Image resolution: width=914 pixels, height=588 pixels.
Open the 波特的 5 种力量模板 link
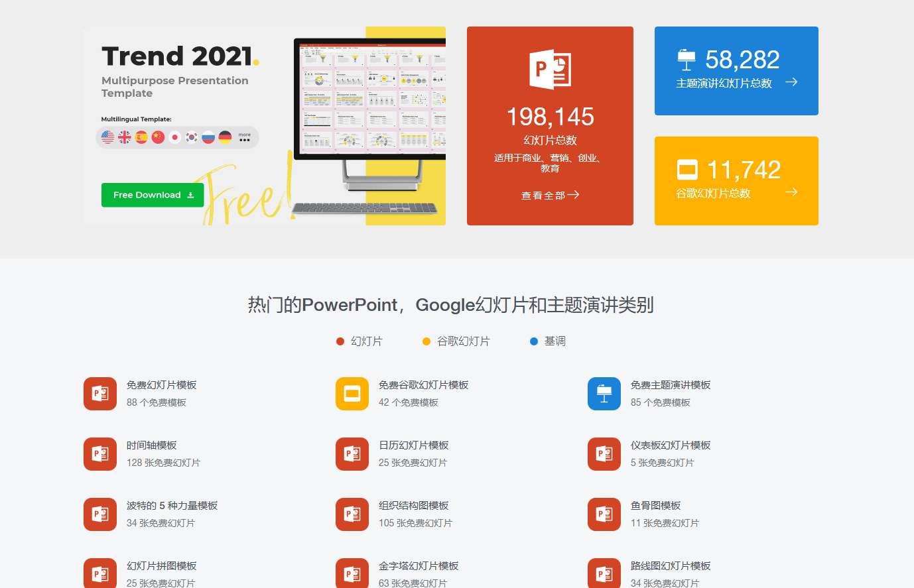coord(172,506)
